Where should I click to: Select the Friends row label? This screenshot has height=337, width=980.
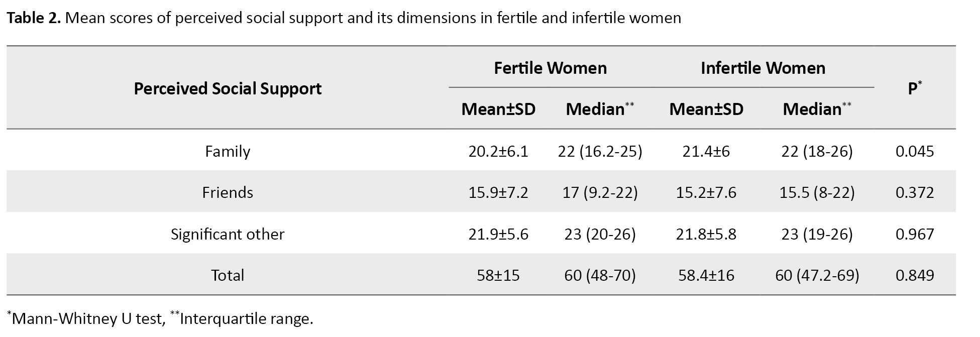coord(228,192)
